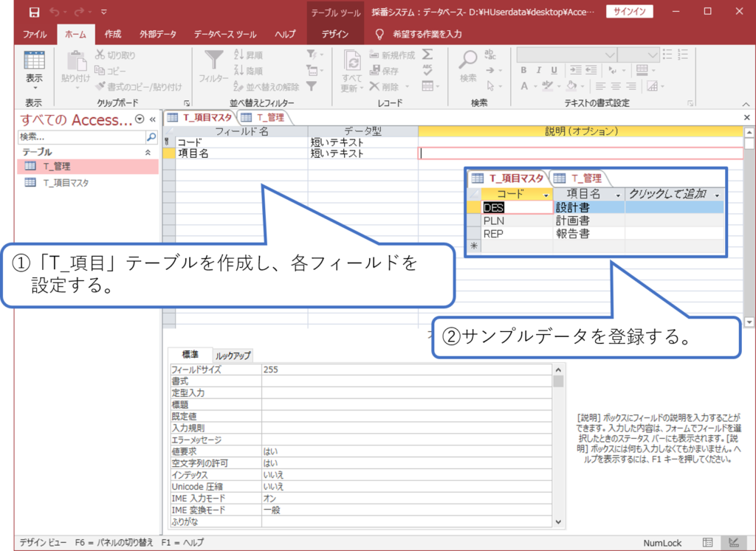The width and height of the screenshot is (756, 551).
Task: Click the サインイン button
Action: 629,12
